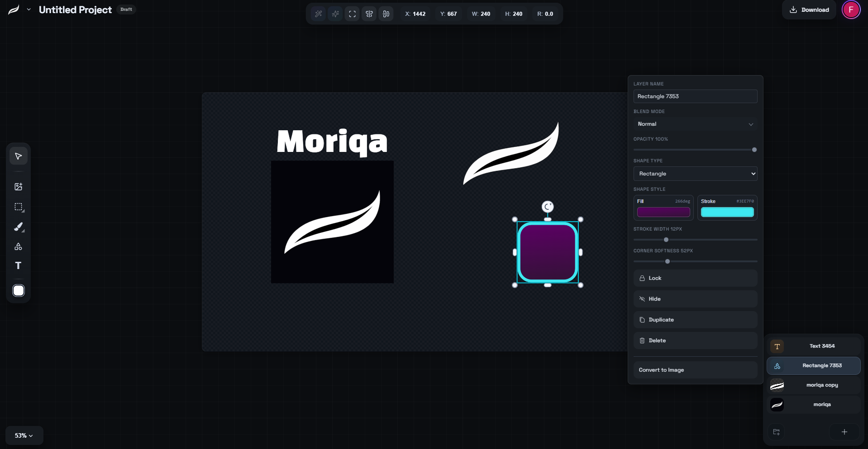Lock the Rectangle 7353 layer
The height and width of the screenshot is (449, 868).
click(x=695, y=278)
